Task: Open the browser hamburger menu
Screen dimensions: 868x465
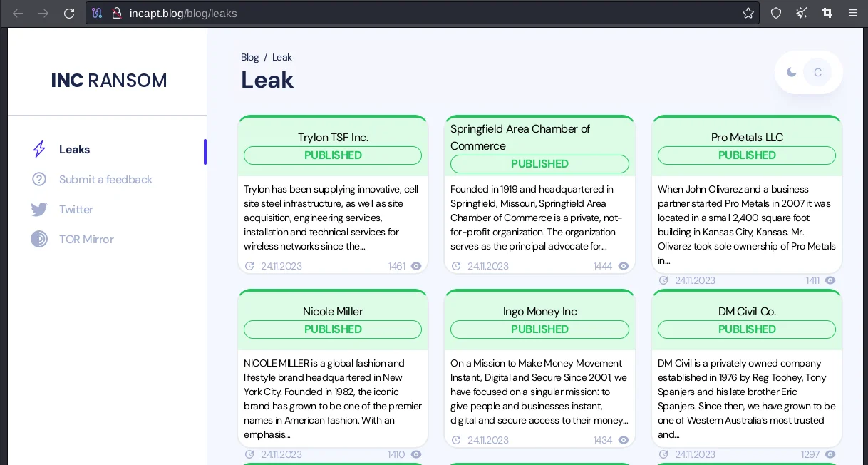Action: (853, 13)
